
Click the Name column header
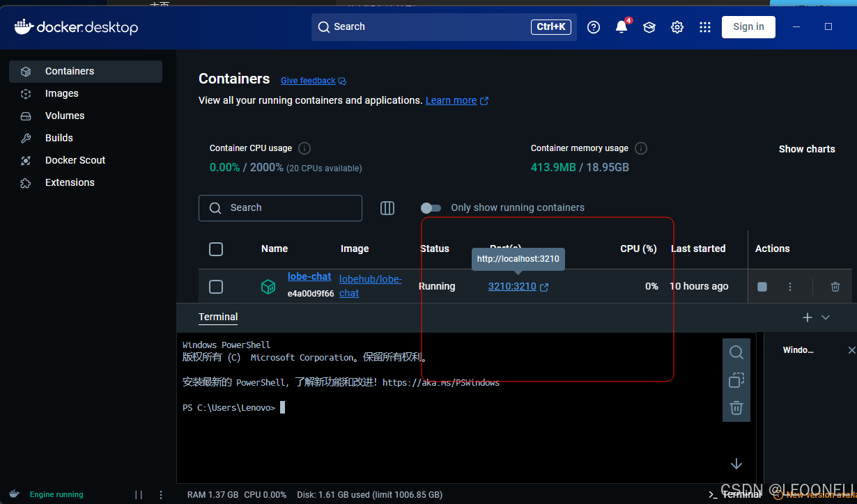coord(275,249)
